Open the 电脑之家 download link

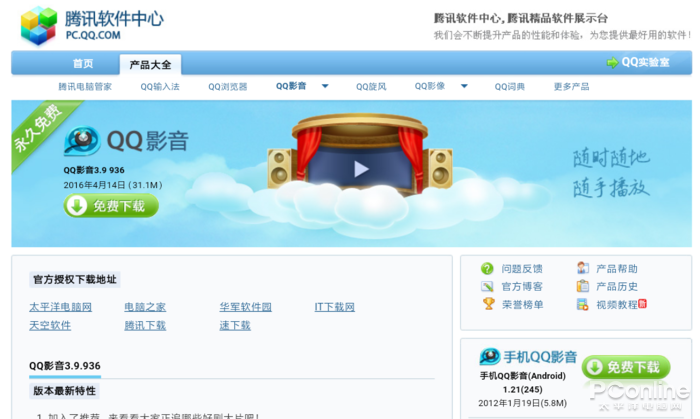[145, 307]
